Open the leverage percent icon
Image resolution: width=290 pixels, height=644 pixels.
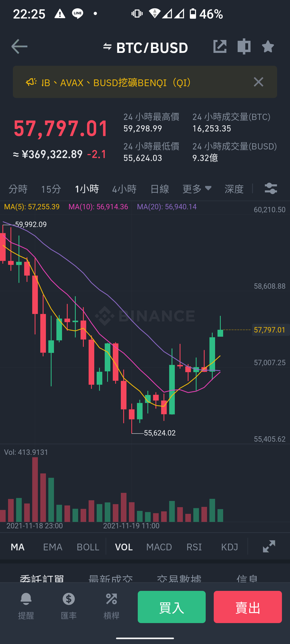point(111,606)
